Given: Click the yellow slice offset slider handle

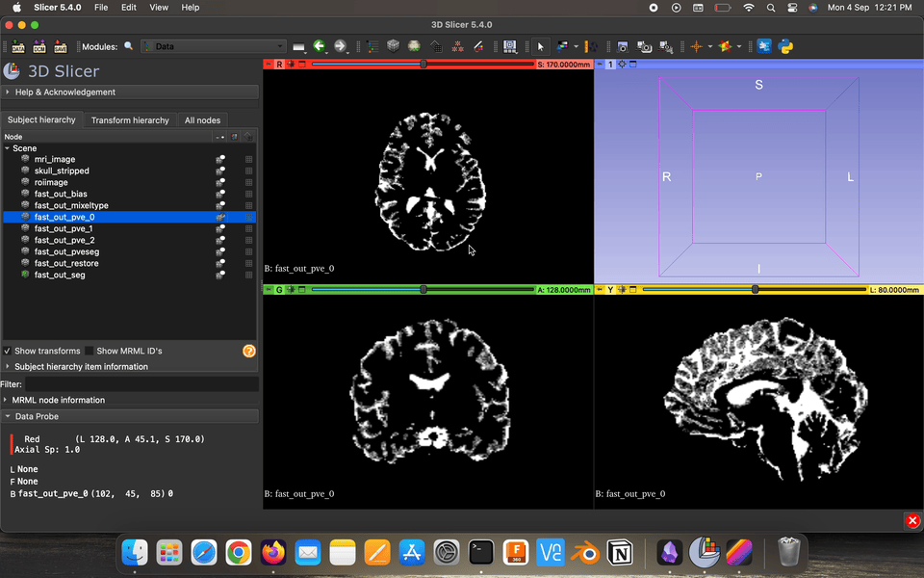Looking at the screenshot, I should (x=755, y=290).
